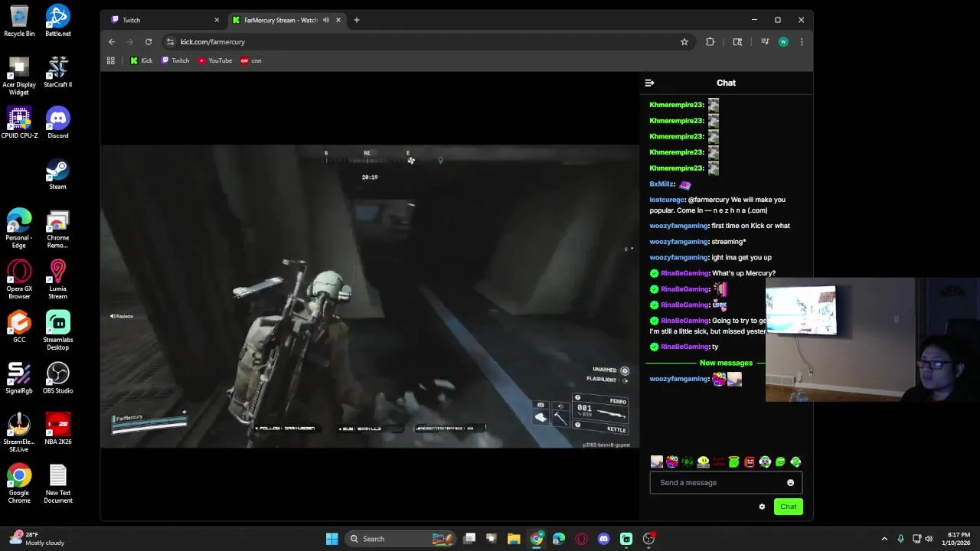Reload the kick.com page
This screenshot has width=980, height=551.
point(149,42)
